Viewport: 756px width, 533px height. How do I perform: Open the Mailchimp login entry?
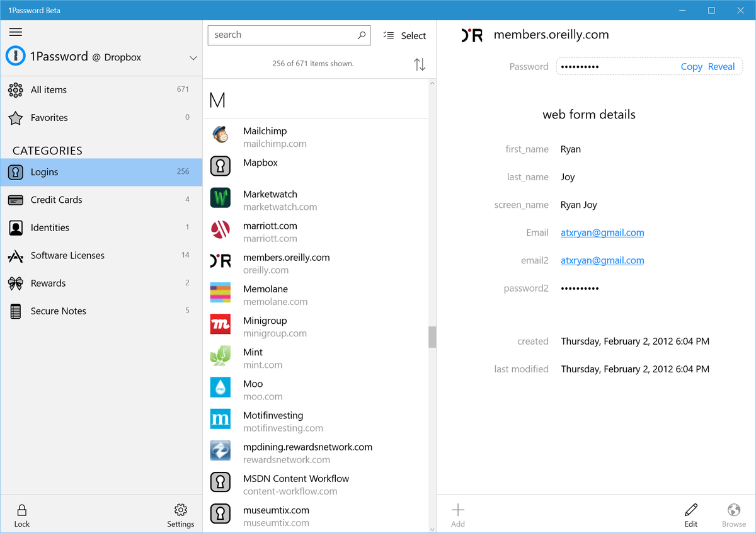click(316, 137)
